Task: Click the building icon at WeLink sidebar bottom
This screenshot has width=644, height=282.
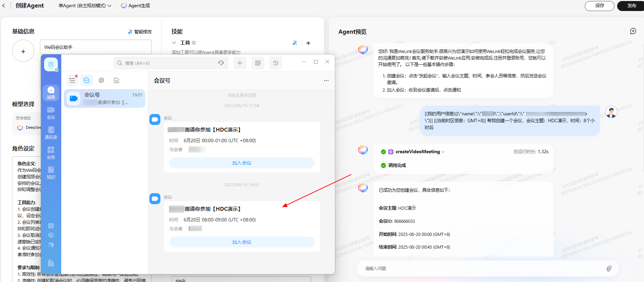Action: (51, 263)
